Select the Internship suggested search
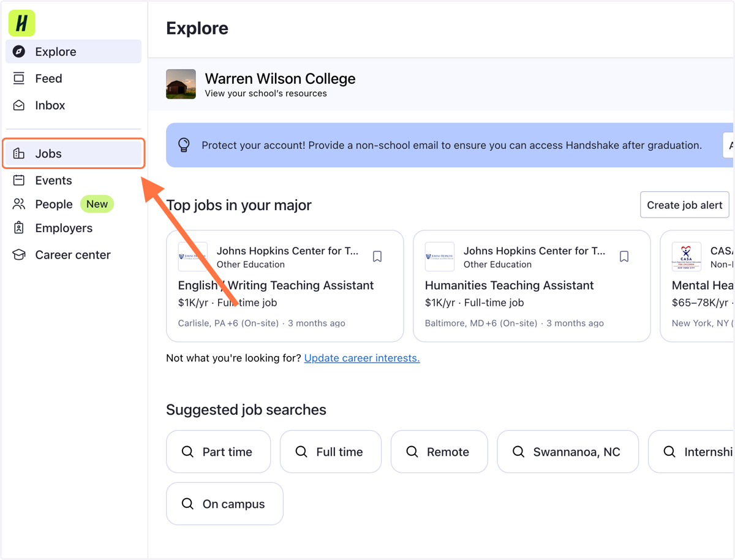The image size is (735, 560). [692, 452]
